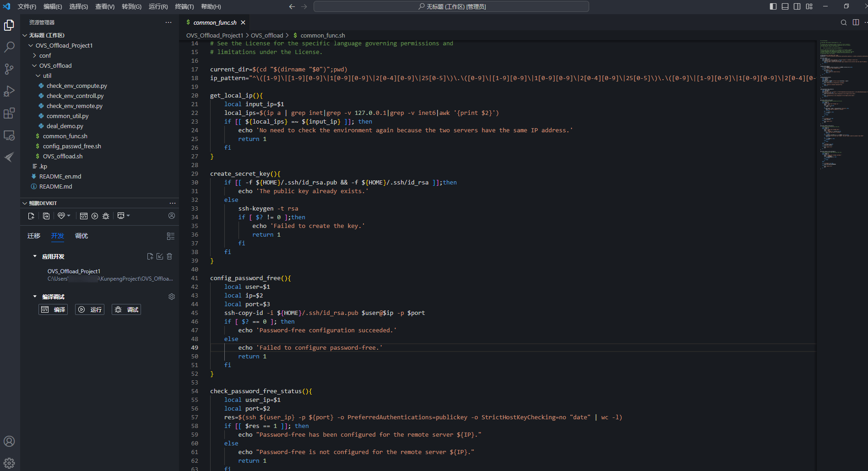Toggle the secondary side bar
Image resolution: width=868 pixels, height=471 pixels.
pyautogui.click(x=797, y=6)
